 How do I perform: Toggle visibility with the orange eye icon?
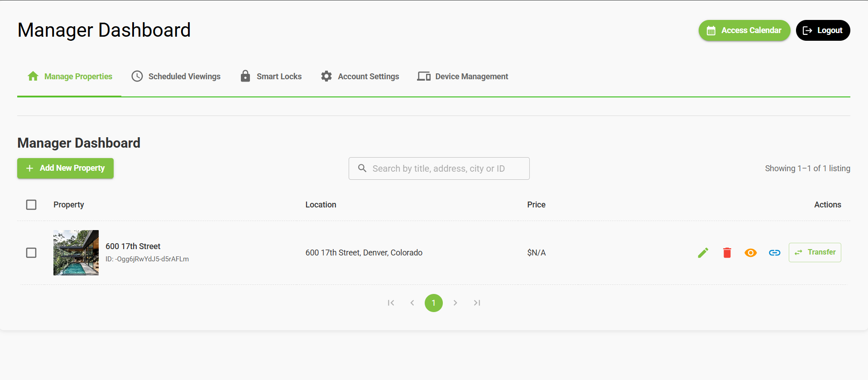click(x=751, y=253)
